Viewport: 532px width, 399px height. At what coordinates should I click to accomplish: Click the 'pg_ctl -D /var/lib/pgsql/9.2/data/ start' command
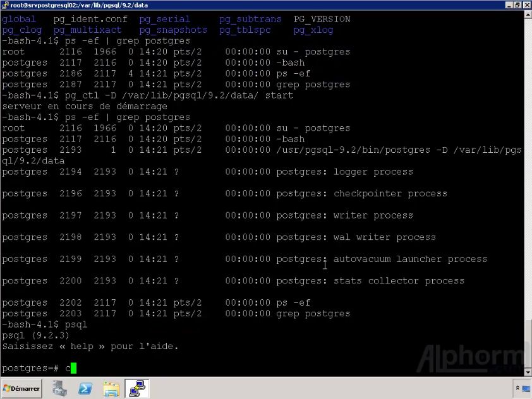(179, 95)
